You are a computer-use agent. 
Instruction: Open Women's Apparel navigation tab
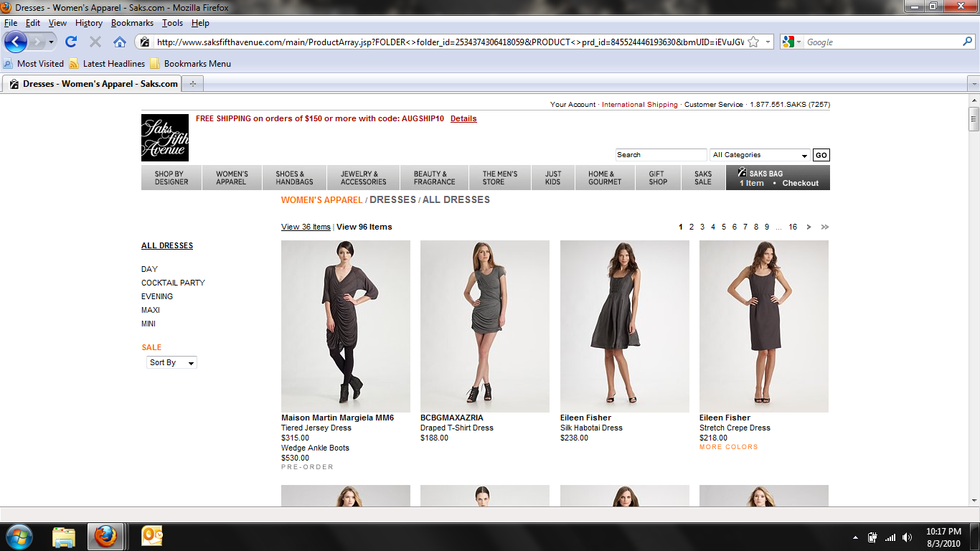pos(232,178)
